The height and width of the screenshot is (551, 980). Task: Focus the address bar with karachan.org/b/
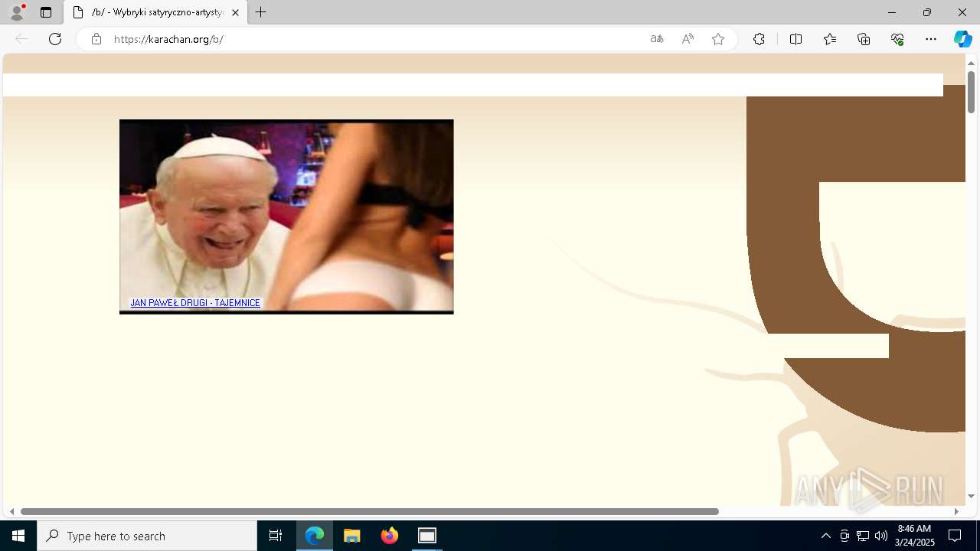[375, 39]
